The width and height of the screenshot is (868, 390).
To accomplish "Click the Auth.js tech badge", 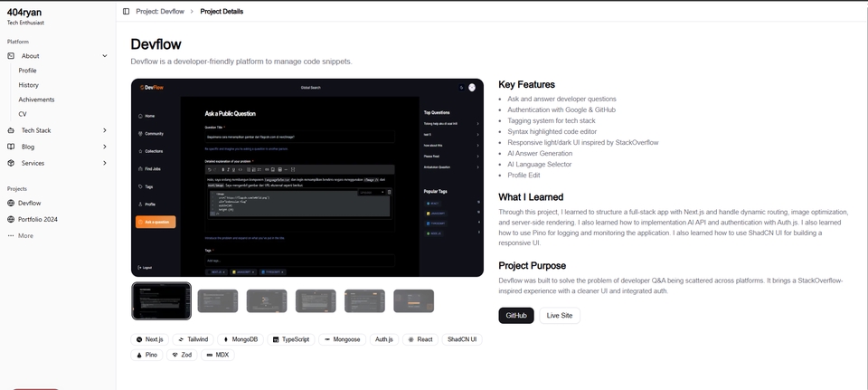I will (x=383, y=339).
